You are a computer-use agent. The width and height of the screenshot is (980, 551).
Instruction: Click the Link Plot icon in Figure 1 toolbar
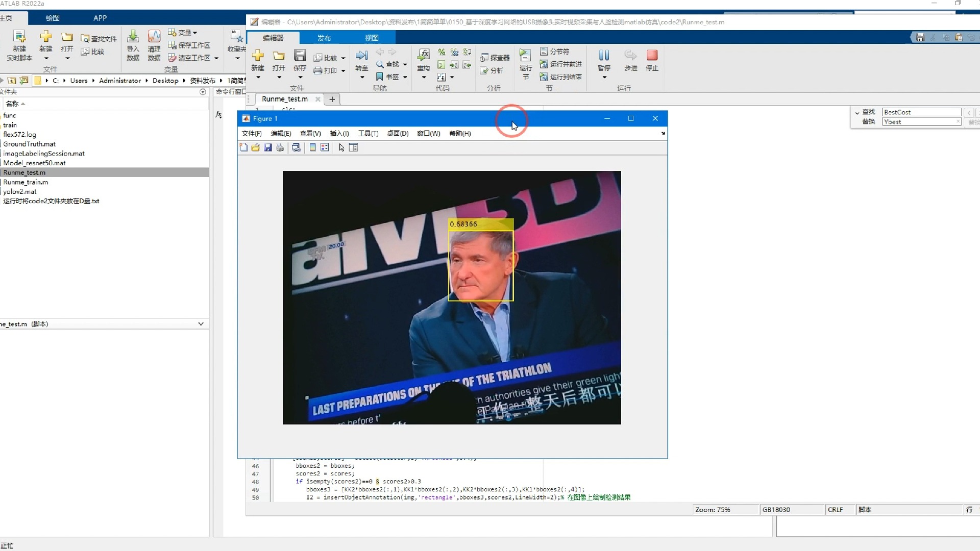[x=296, y=147]
